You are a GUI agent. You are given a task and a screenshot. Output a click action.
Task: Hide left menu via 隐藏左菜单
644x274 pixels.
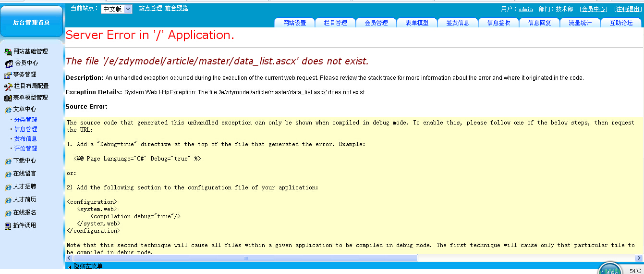pyautogui.click(x=87, y=266)
